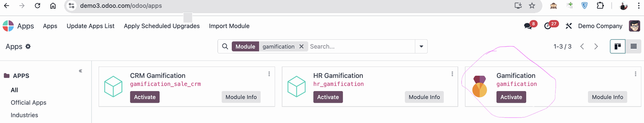Open the Update Apps List menu
Viewport: 644px width, 123px height.
(91, 26)
